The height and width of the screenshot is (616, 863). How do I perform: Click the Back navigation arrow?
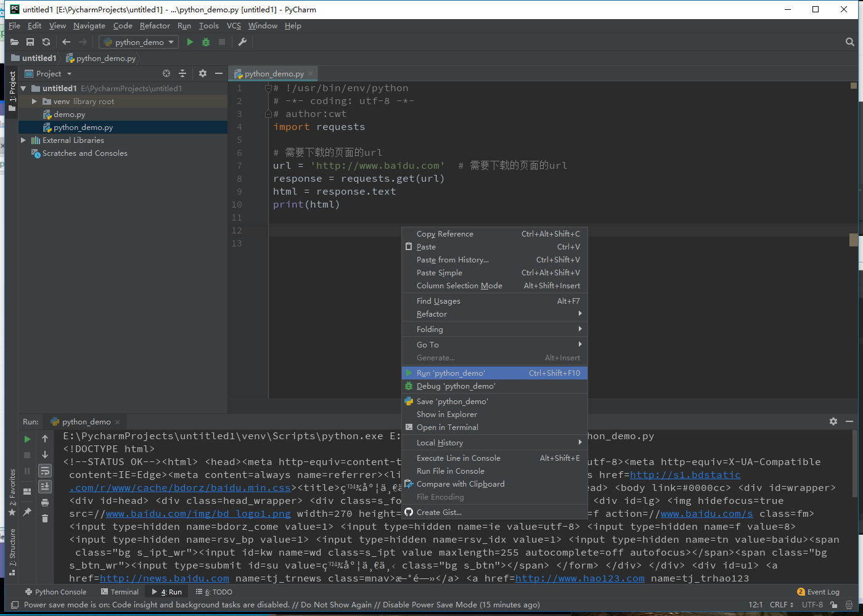click(x=67, y=42)
